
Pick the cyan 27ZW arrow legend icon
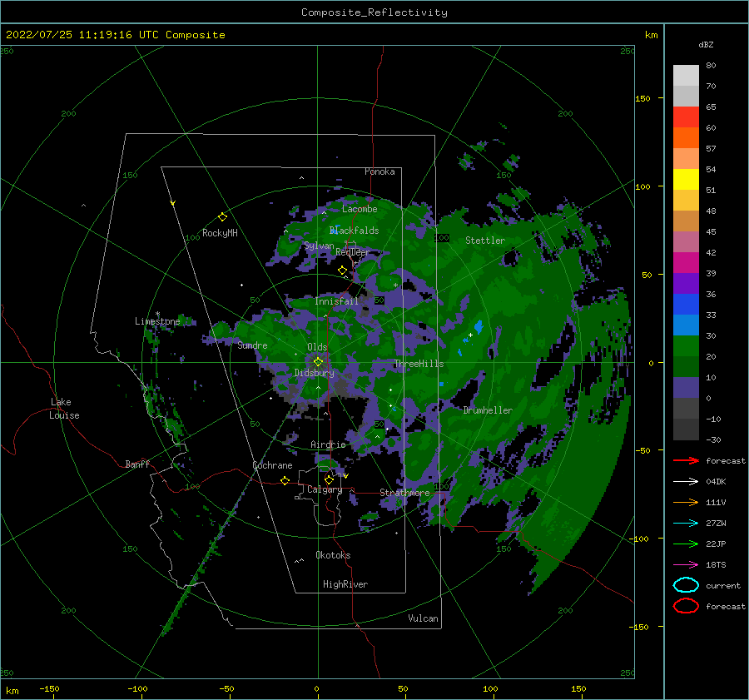point(686,524)
